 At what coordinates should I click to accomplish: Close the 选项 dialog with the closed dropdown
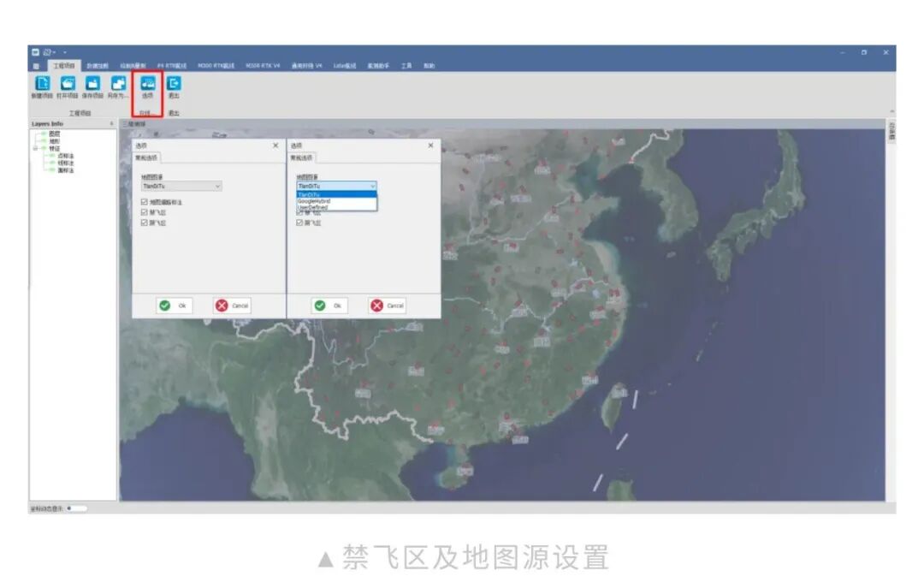(x=275, y=146)
